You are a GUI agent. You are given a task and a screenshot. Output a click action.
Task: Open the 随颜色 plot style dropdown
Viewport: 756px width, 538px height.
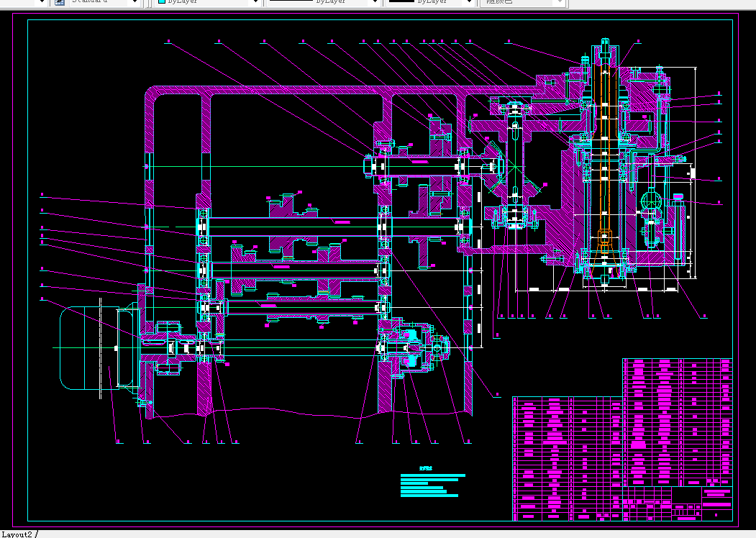522,2
